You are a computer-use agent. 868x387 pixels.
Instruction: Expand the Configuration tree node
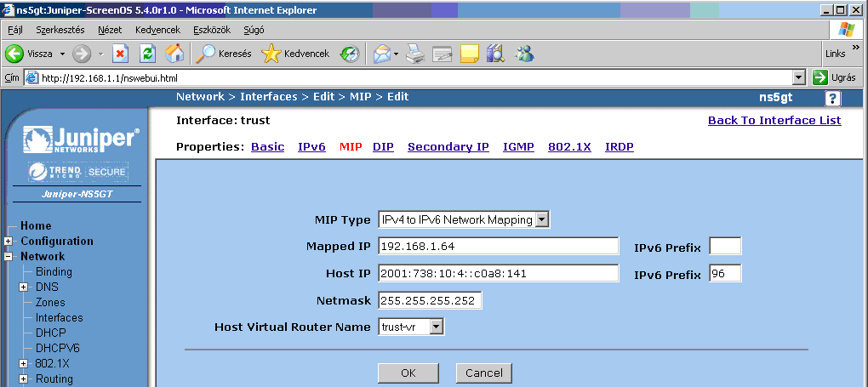(x=9, y=242)
